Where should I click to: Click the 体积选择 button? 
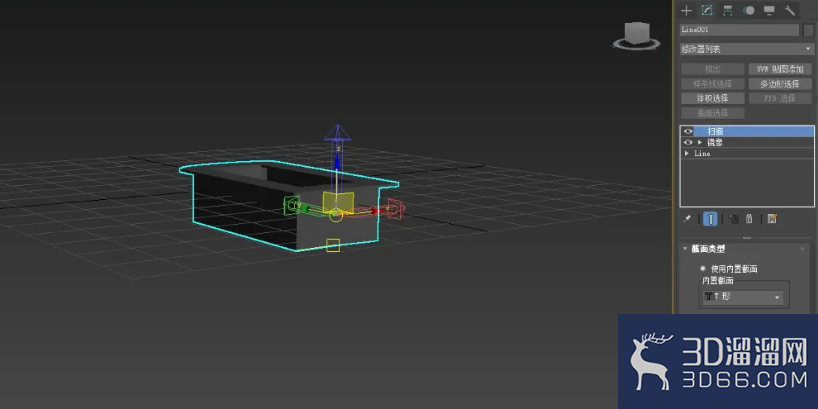pos(713,98)
